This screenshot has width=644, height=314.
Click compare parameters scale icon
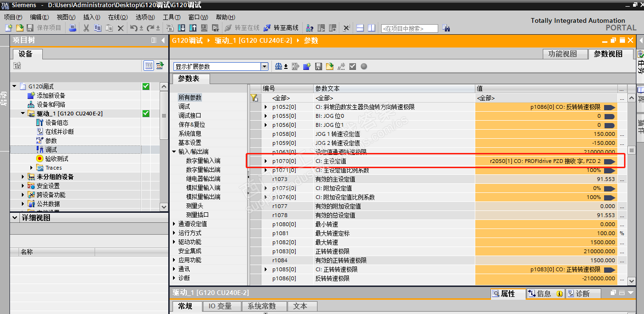pos(279,67)
